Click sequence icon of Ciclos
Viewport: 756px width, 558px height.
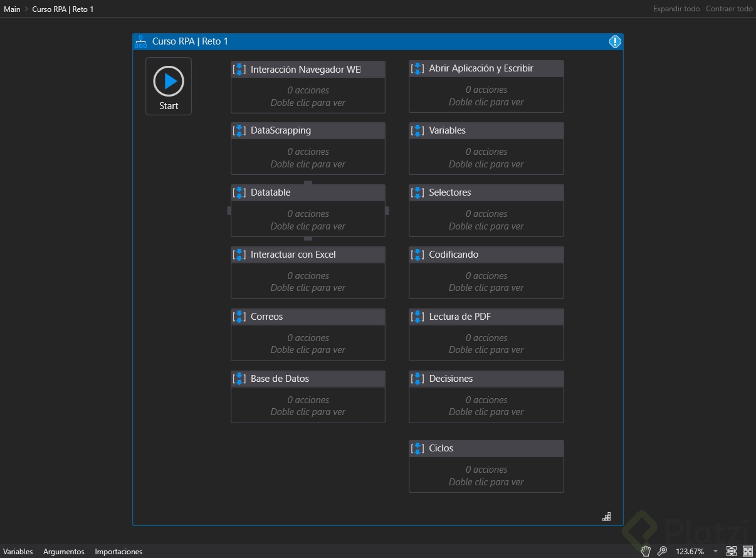point(417,448)
